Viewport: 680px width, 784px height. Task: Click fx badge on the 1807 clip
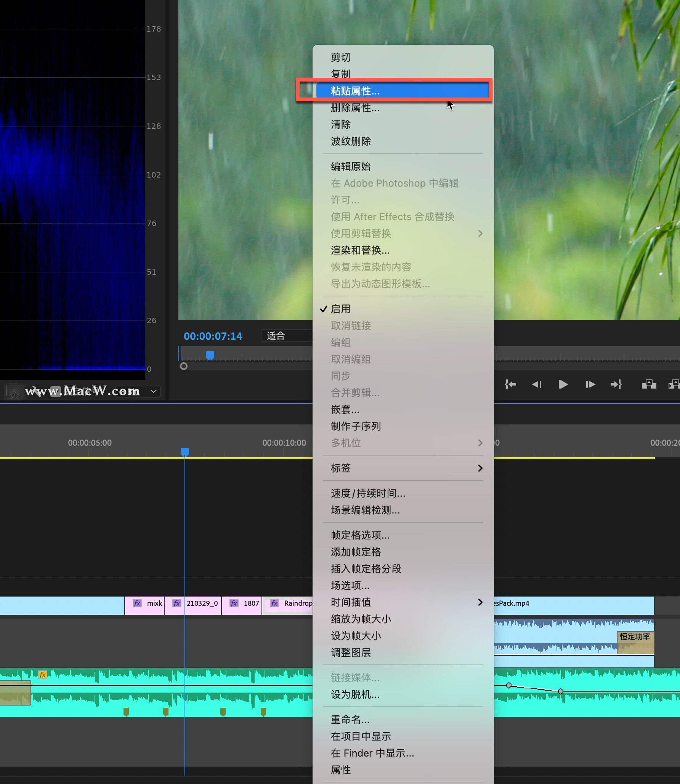pos(234,603)
